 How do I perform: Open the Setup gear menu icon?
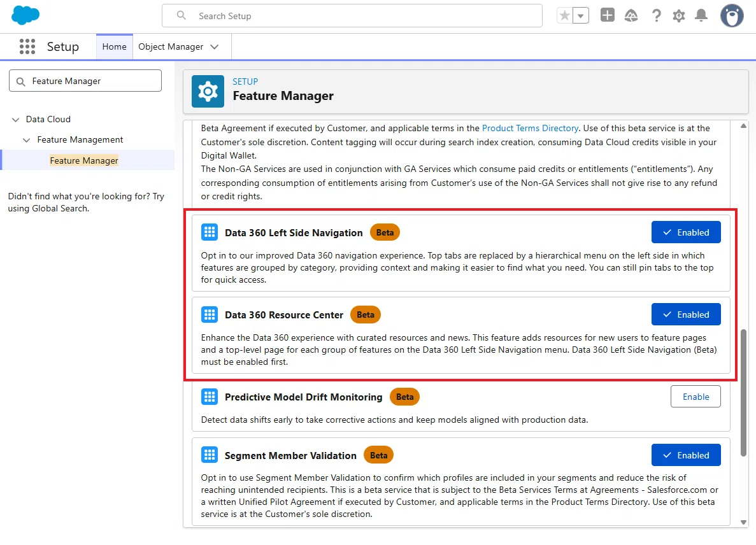coord(678,16)
